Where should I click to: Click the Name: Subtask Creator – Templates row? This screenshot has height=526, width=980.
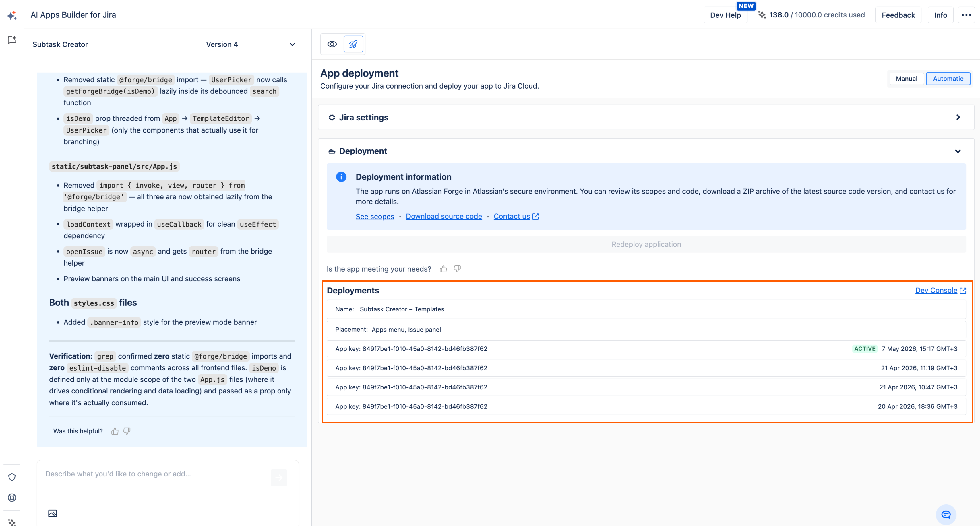(646, 309)
